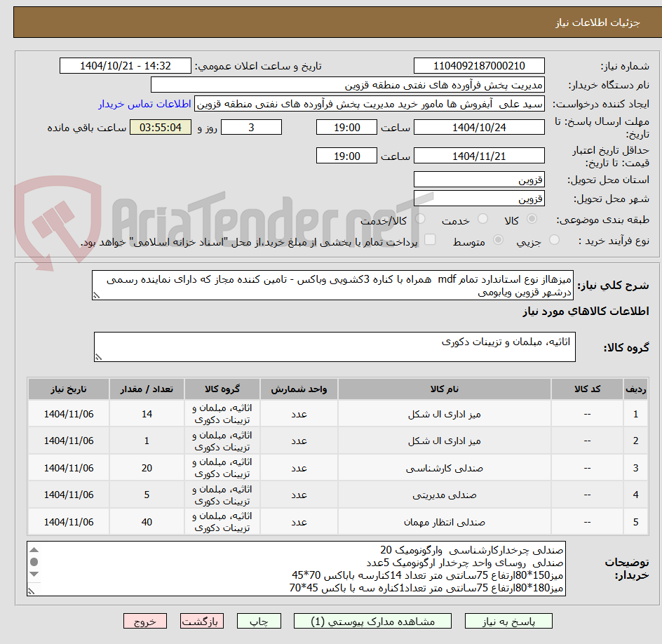Click price validity date 1404/11/21

[479, 156]
